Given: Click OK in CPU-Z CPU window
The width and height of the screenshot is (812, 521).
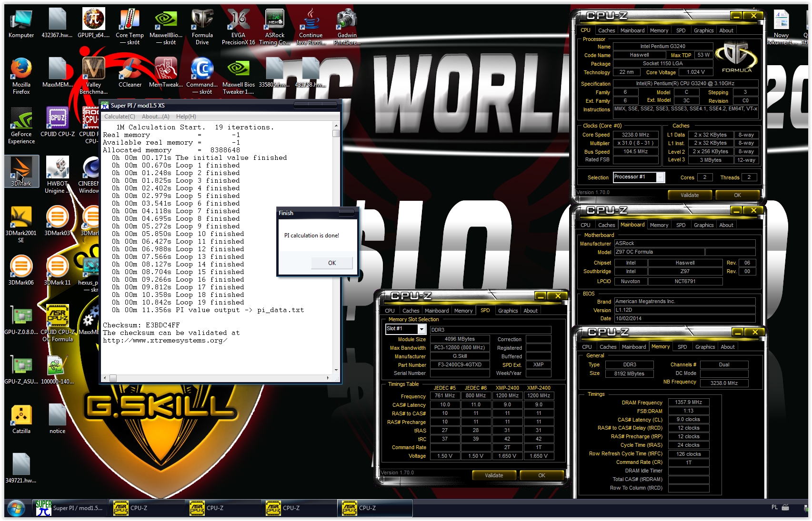Looking at the screenshot, I should pyautogui.click(x=737, y=195).
